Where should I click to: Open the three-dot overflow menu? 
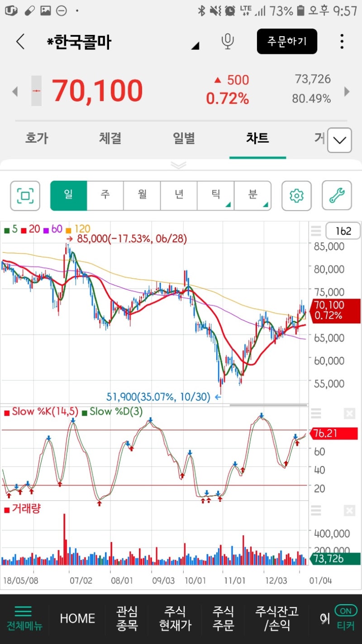pos(342,42)
